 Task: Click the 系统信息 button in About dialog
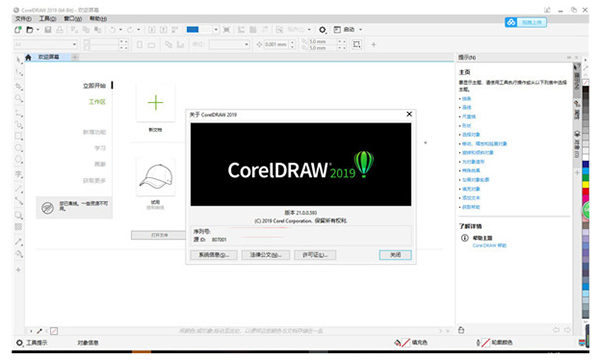[214, 255]
